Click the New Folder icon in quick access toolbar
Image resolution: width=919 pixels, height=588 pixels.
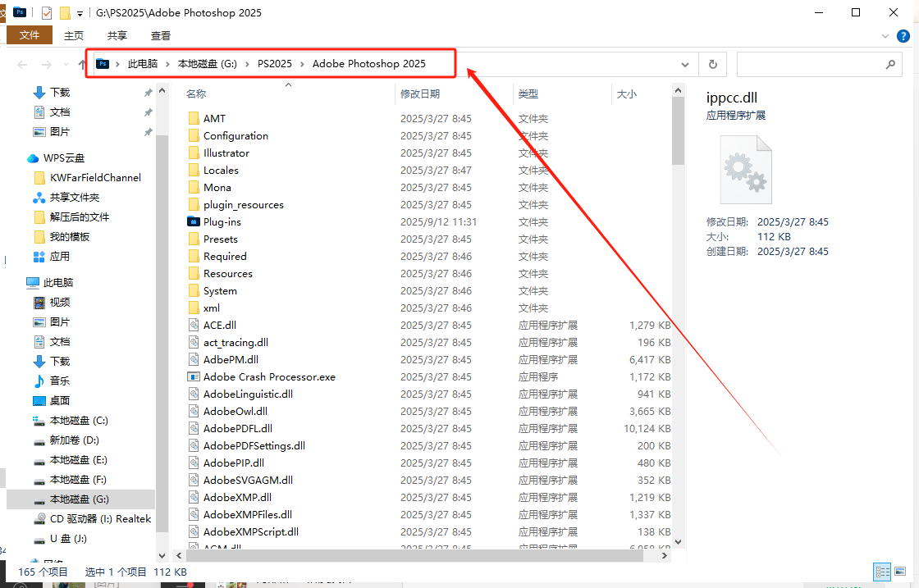tap(65, 13)
